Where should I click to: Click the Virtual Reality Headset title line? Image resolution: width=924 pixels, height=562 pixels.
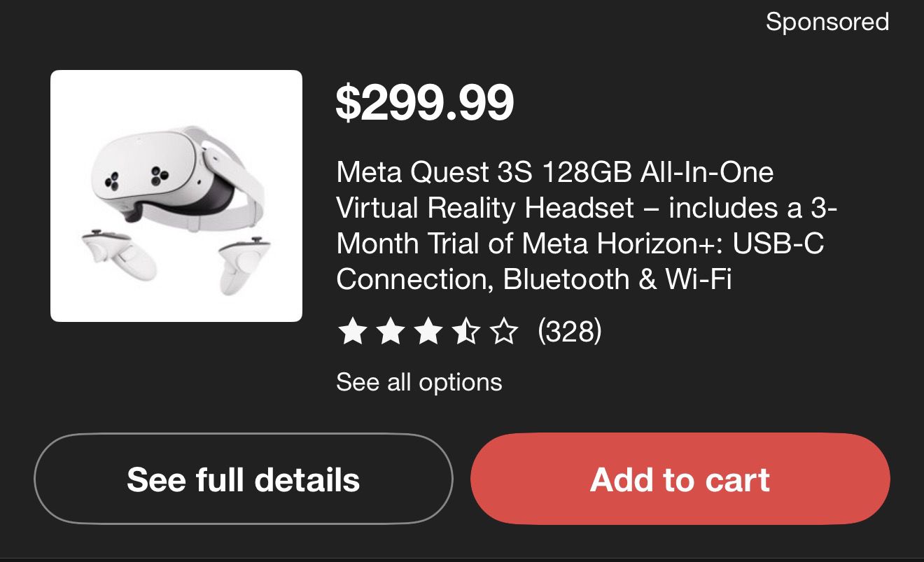587,207
